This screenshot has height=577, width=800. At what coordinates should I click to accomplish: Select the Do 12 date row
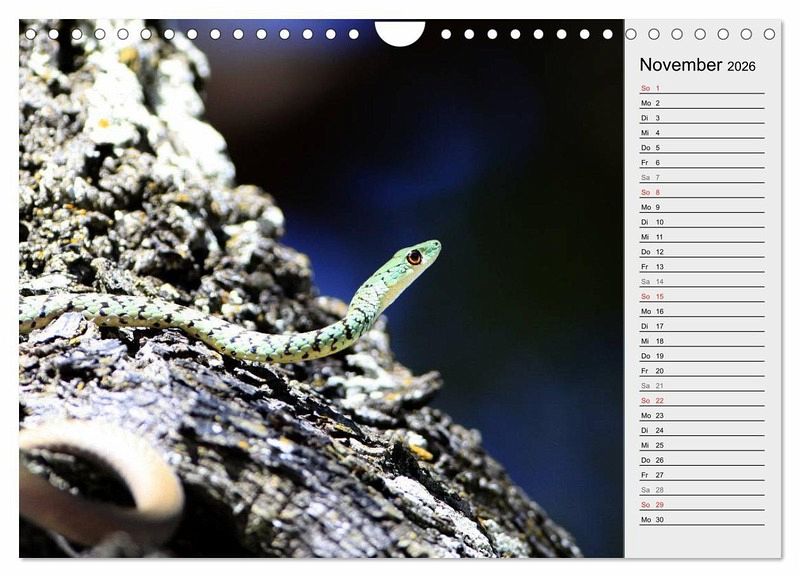tap(702, 252)
